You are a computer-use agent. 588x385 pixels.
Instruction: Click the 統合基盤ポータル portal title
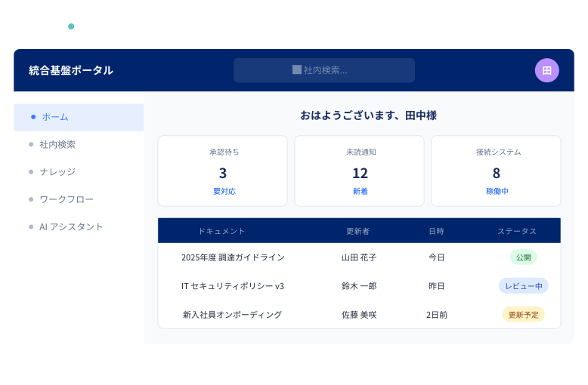(71, 70)
